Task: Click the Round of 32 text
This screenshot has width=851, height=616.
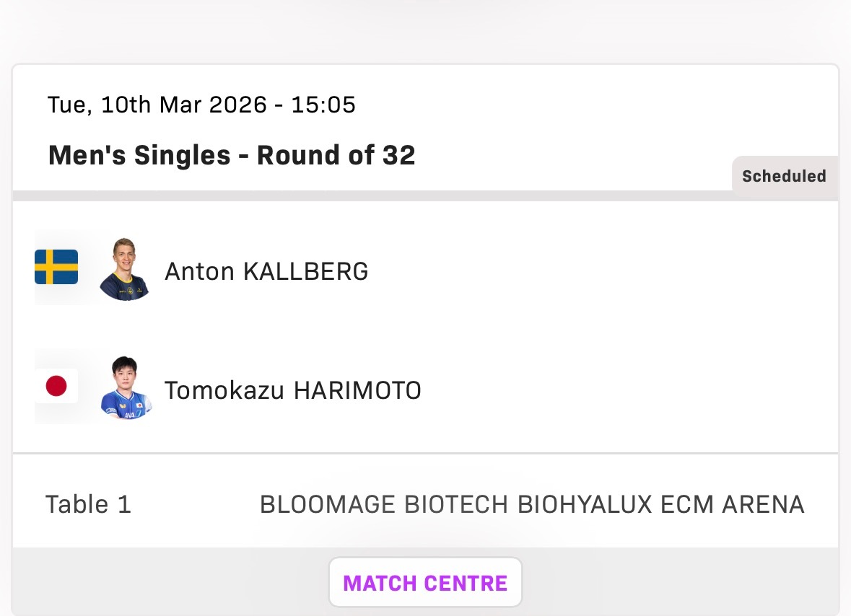Action: coord(336,156)
